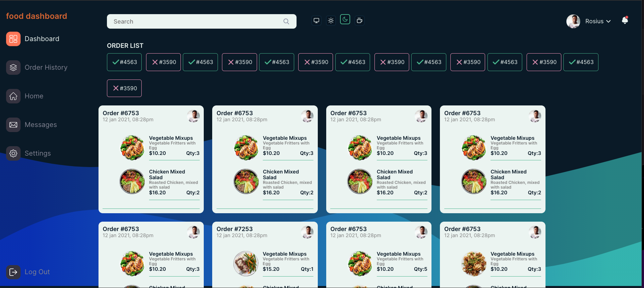Click the ORDER LIST heading

[125, 45]
